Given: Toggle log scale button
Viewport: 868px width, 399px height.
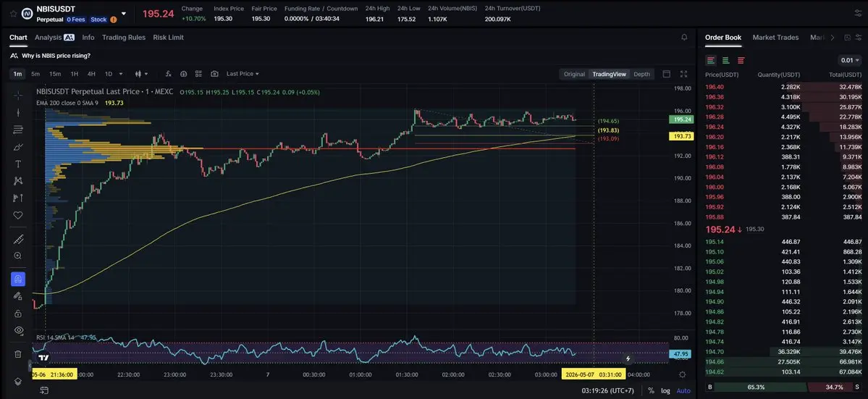Looking at the screenshot, I should [x=665, y=391].
